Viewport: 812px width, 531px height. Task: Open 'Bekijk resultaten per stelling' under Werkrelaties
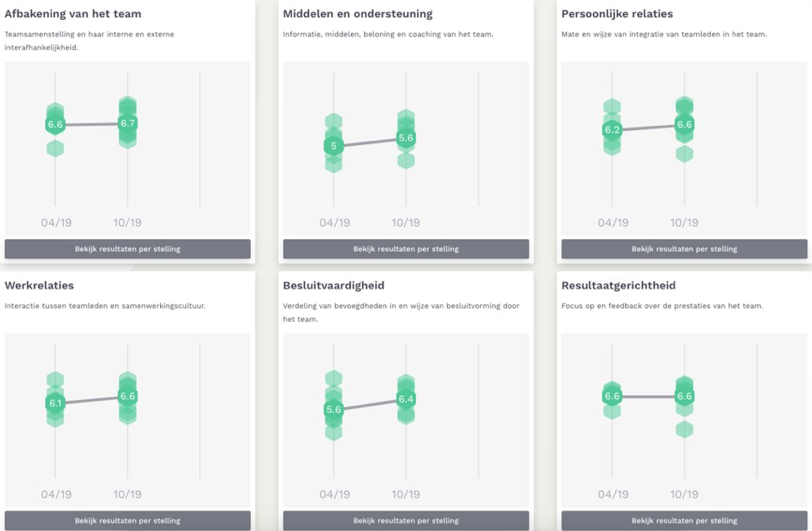(128, 520)
